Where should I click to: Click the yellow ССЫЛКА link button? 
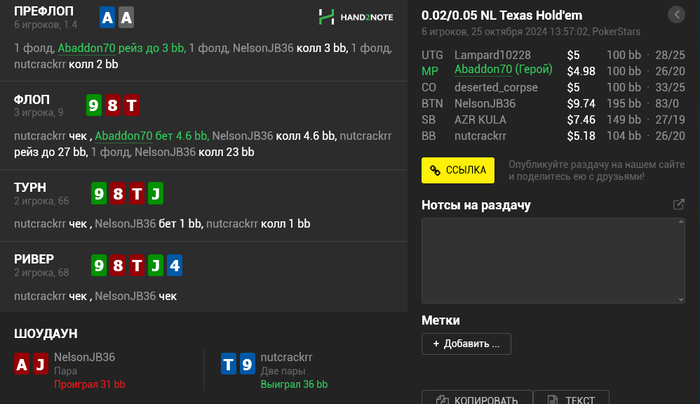(x=457, y=170)
